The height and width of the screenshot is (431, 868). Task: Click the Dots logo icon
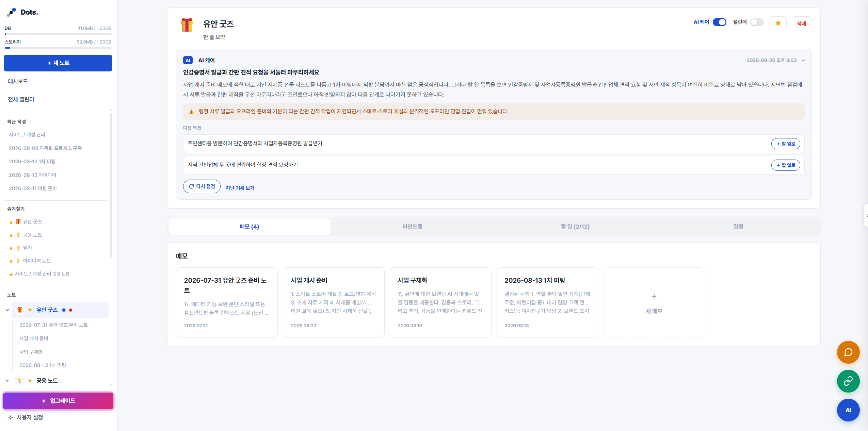click(12, 12)
